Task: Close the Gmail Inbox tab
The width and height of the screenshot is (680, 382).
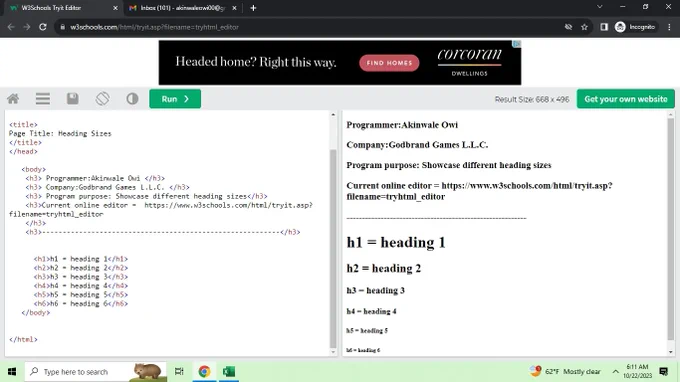Action: (x=234, y=8)
